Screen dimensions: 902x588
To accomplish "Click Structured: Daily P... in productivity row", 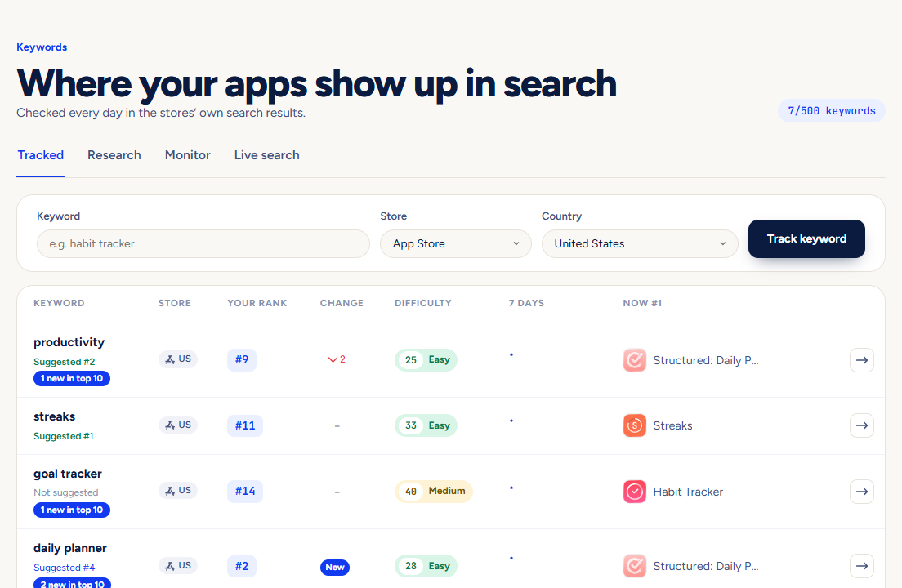I will tap(706, 360).
